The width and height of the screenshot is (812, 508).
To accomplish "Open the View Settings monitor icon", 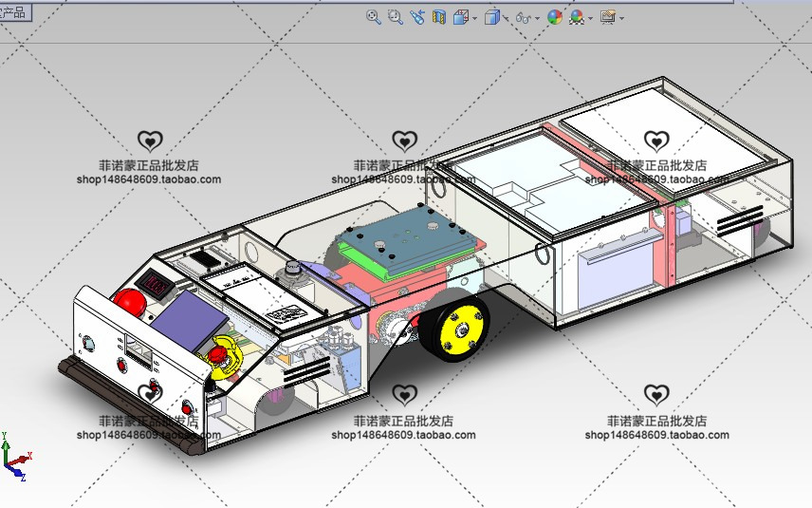I will 608,17.
